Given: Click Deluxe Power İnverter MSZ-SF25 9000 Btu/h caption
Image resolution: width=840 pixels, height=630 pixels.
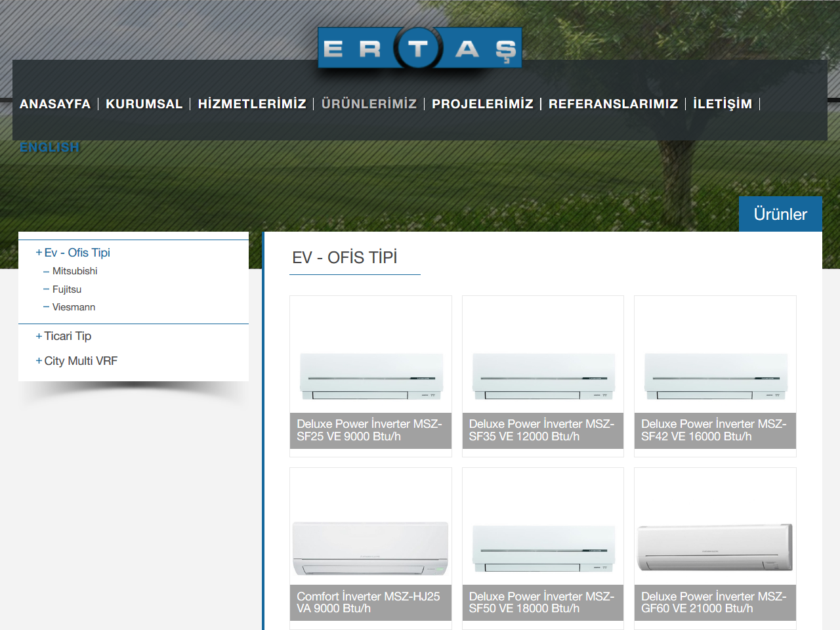Looking at the screenshot, I should point(371,430).
